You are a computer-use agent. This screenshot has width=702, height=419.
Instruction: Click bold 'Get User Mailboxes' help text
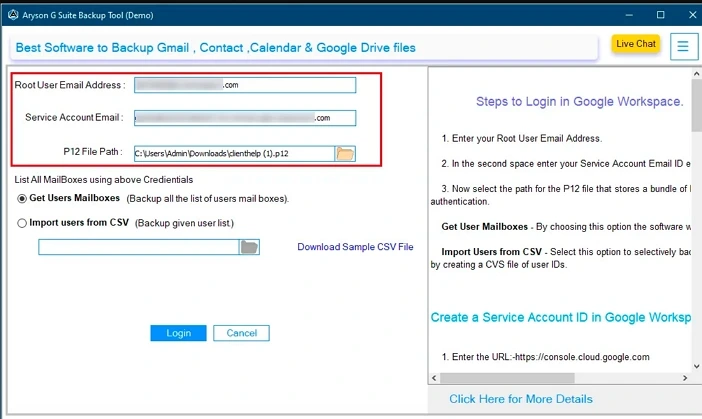pos(484,227)
